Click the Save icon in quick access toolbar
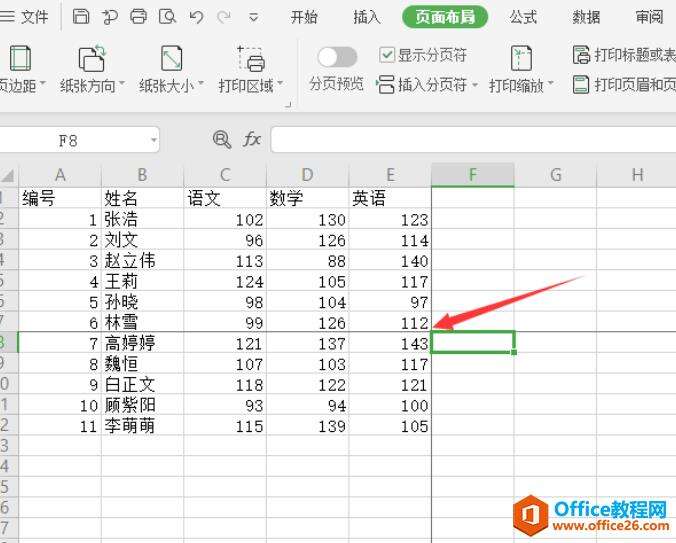The image size is (676, 543). pos(81,17)
